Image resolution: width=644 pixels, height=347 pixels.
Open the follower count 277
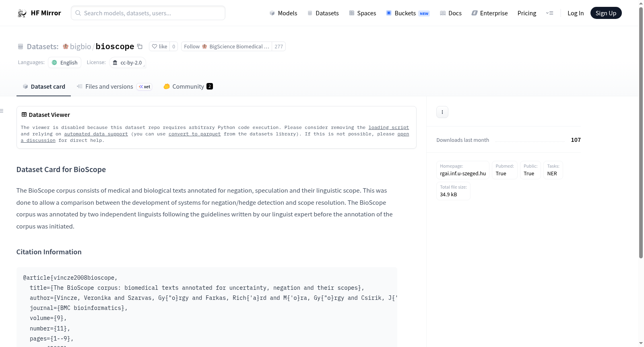click(279, 46)
